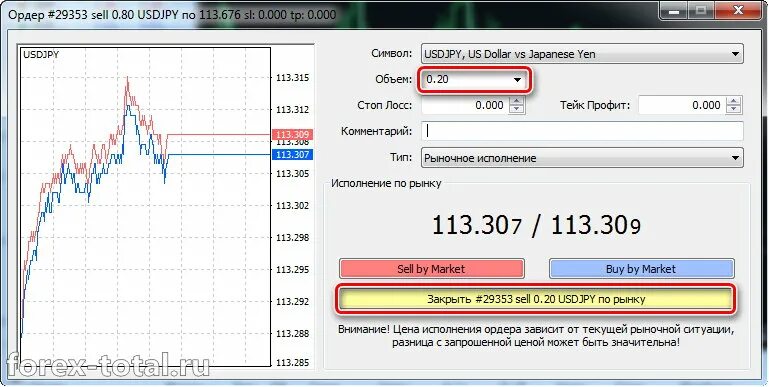The image size is (769, 387).
Task: Select the 0.20 volume value text
Action: [437, 79]
